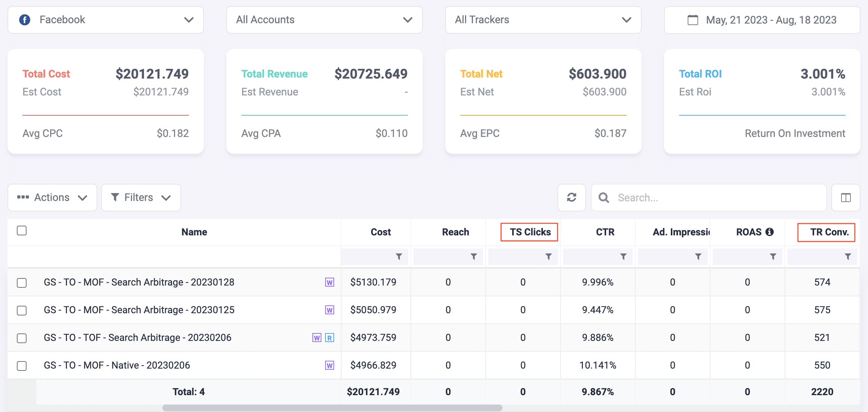The height and width of the screenshot is (412, 868).
Task: Click Total Net value $603.900
Action: (597, 74)
